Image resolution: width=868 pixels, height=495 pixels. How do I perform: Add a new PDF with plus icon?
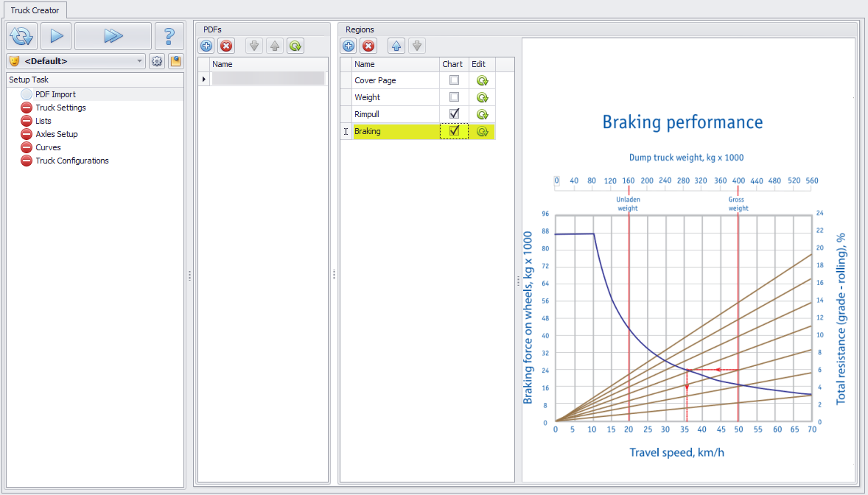click(x=206, y=46)
